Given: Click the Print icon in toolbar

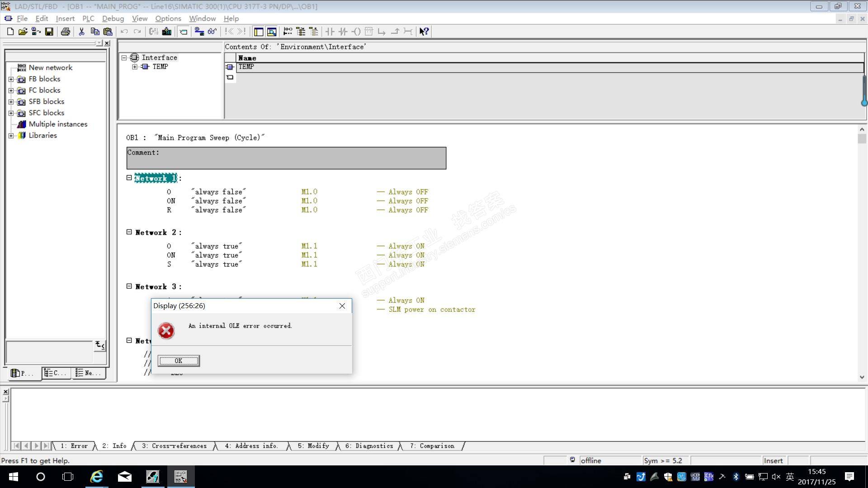Looking at the screenshot, I should click(66, 32).
